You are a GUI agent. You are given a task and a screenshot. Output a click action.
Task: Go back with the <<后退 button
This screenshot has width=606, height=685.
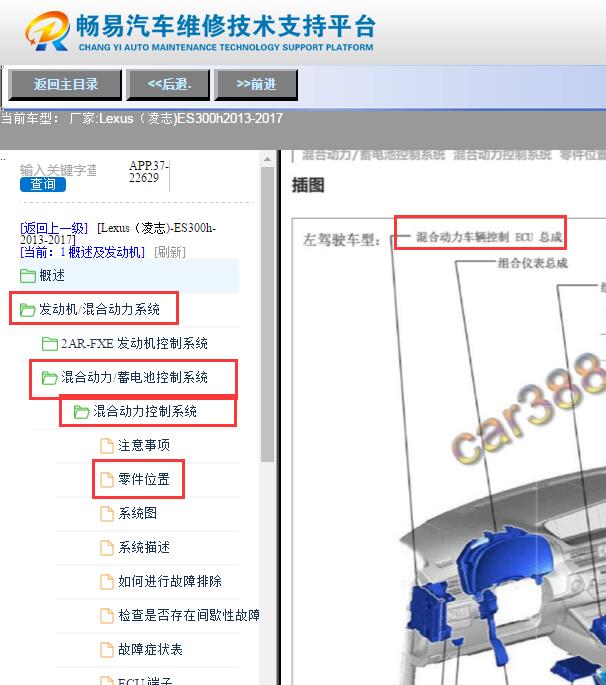point(169,84)
